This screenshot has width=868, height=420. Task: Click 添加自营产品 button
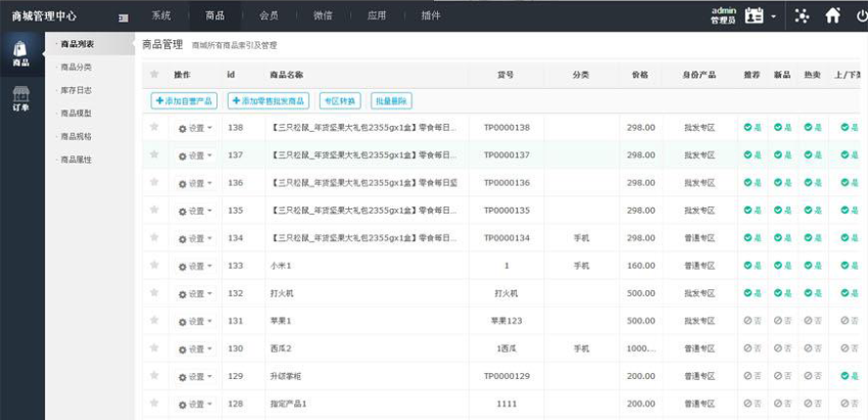(185, 101)
